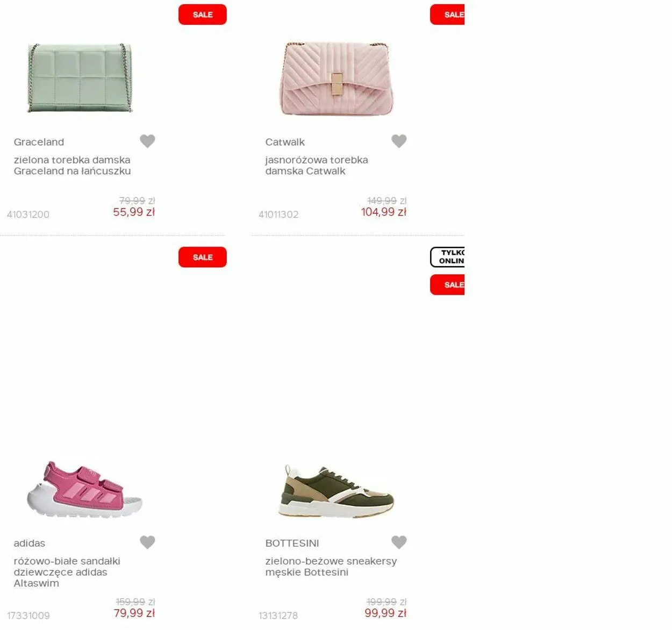This screenshot has height=630, width=672.
Task: Click SALE badge on green Graceland bag
Action: (x=203, y=15)
